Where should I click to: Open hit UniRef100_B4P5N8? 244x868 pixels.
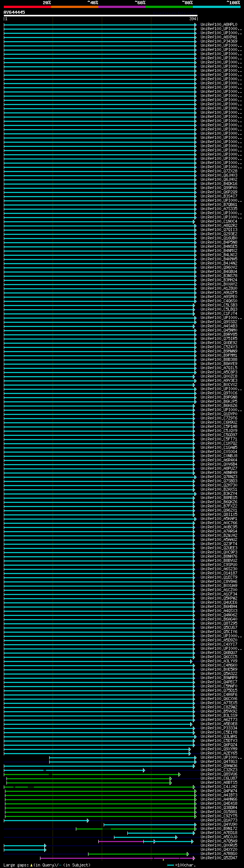pyautogui.click(x=219, y=243)
